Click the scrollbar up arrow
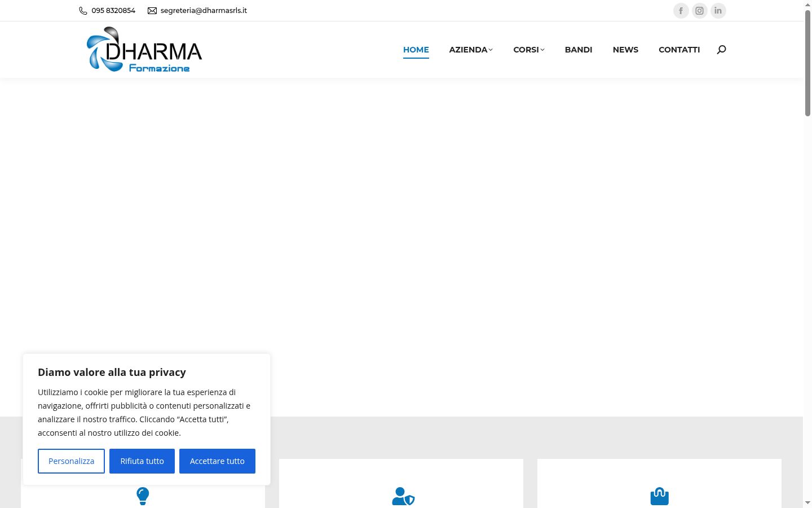The image size is (812, 508). [x=807, y=4]
